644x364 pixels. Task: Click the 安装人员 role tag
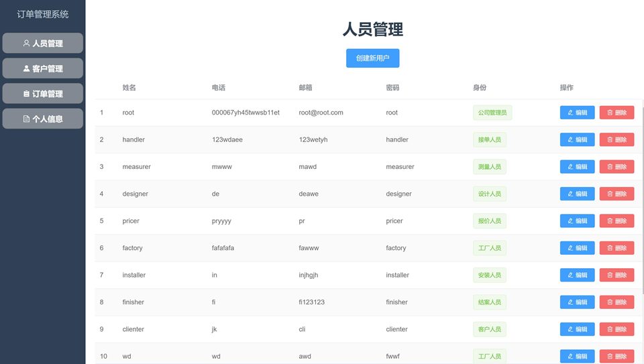click(x=489, y=275)
